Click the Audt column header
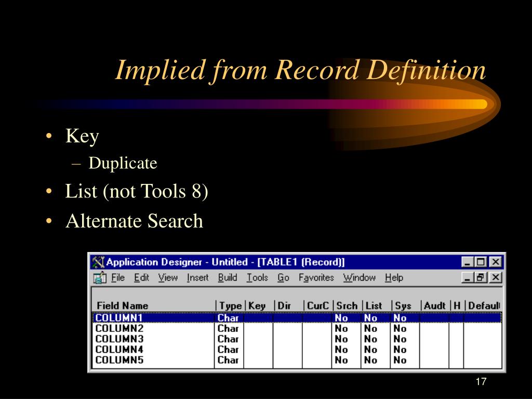The width and height of the screenshot is (532, 399). pyautogui.click(x=435, y=305)
